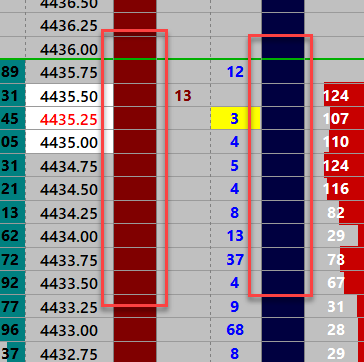Select the red-text 4435.25 price cell

click(x=69, y=119)
